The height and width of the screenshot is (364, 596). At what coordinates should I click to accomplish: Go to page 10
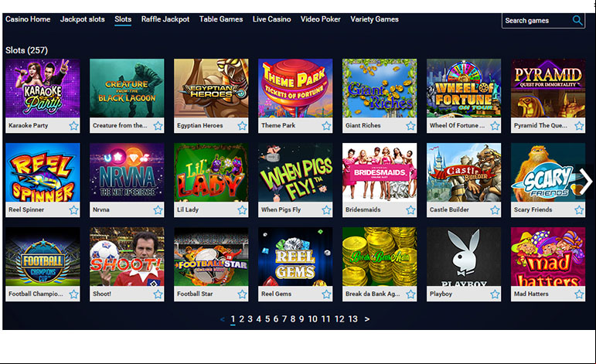[312, 319]
